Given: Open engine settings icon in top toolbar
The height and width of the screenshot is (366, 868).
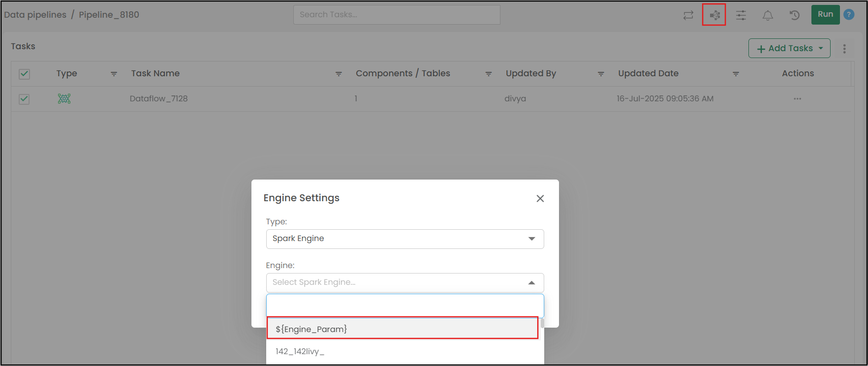Looking at the screenshot, I should (714, 15).
